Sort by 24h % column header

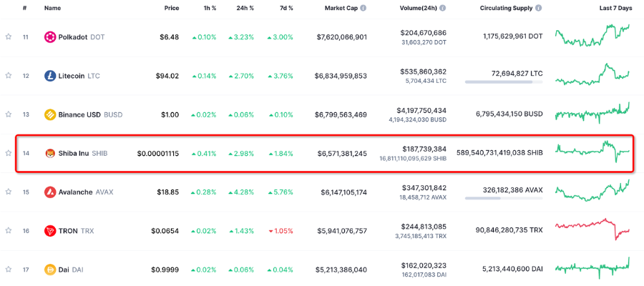244,8
